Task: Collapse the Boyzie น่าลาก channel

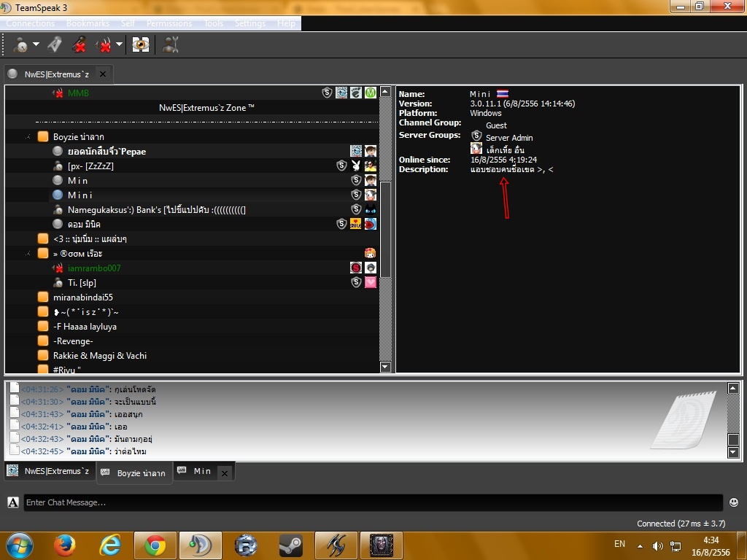Action: point(28,137)
